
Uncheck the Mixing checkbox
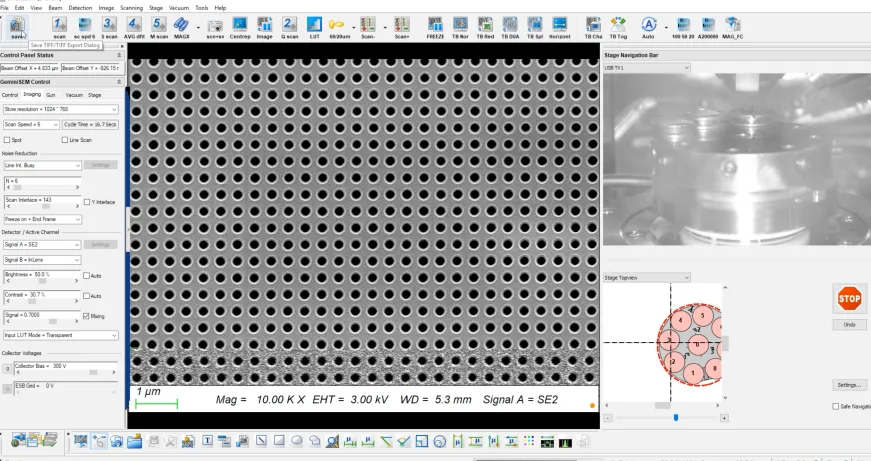86,316
